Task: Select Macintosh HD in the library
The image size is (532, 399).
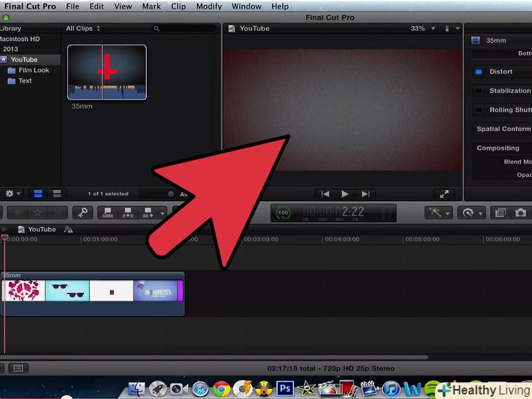Action: point(20,39)
